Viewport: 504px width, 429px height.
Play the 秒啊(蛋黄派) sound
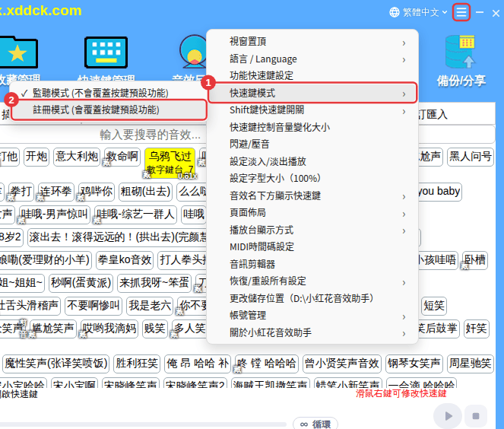[x=81, y=283]
